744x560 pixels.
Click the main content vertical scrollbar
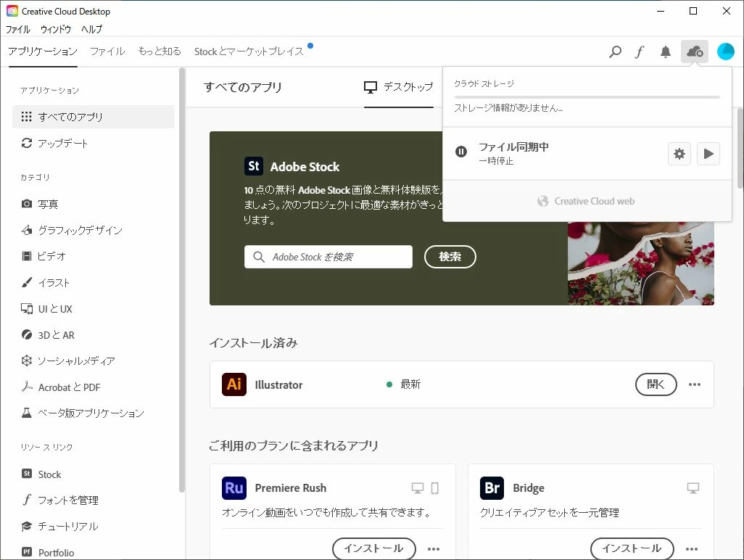[x=740, y=148]
